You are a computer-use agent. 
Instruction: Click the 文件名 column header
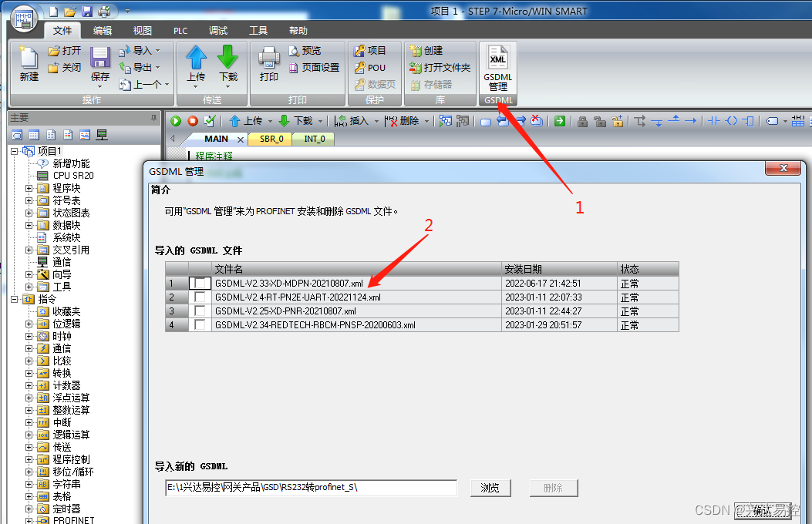(356, 269)
